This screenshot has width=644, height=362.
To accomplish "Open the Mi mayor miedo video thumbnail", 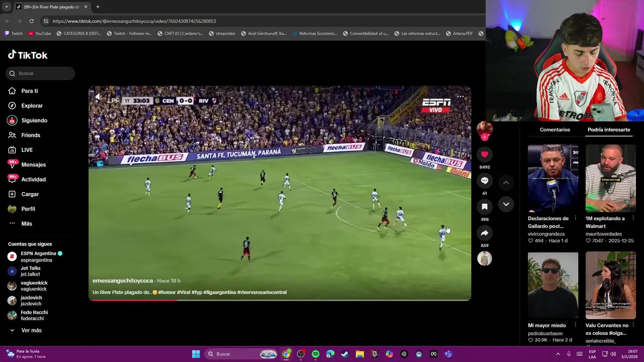I will coord(553,286).
